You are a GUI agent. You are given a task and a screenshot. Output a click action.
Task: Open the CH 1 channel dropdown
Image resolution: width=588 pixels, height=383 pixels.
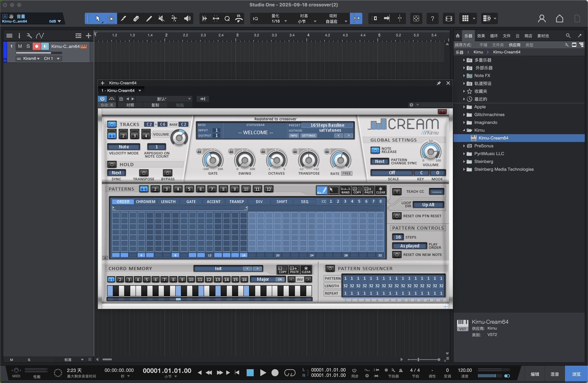[x=51, y=59]
